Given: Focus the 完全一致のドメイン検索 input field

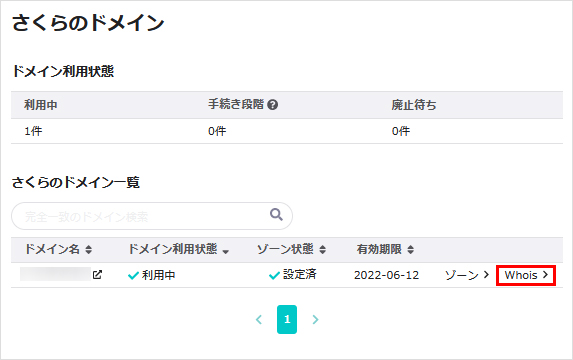Looking at the screenshot, I should point(152,216).
